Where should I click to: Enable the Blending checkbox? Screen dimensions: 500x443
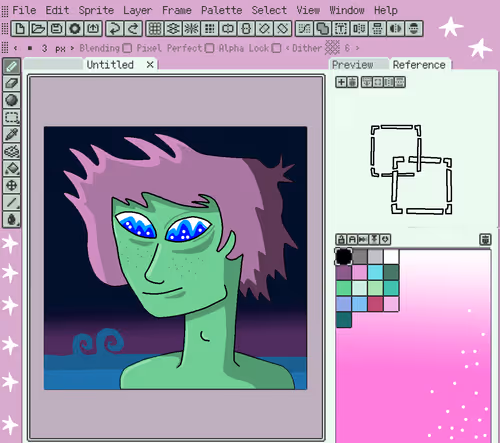127,48
